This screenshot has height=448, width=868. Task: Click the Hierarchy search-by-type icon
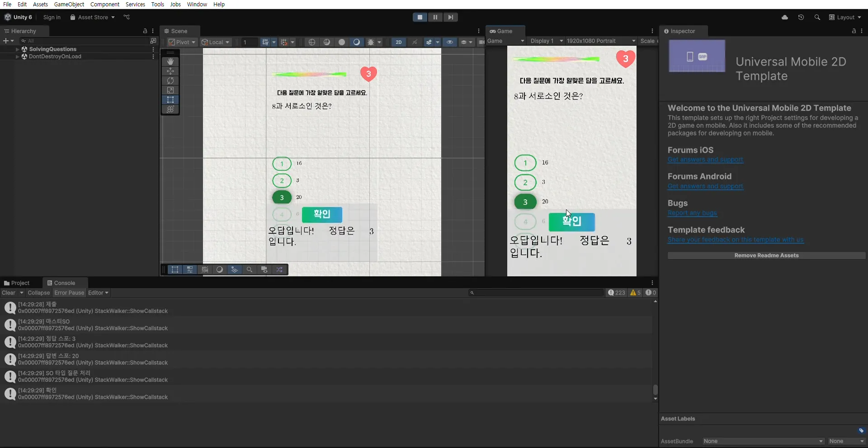tap(153, 41)
